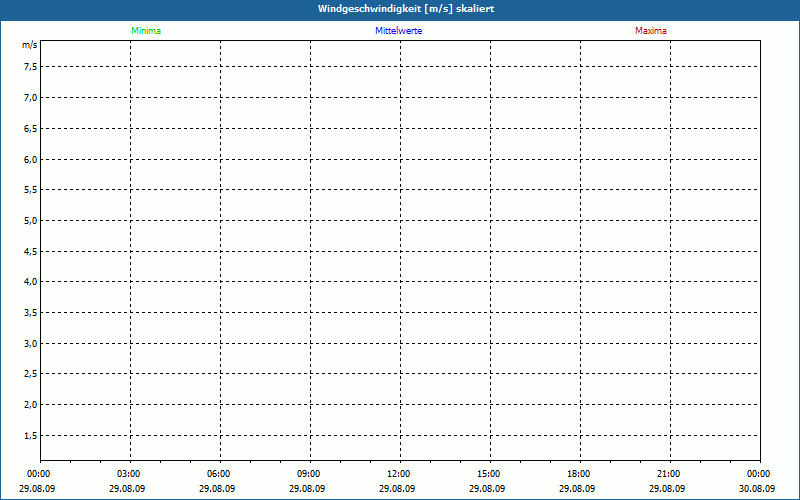Click the red Maxima legend label
Image resolution: width=800 pixels, height=500 pixels.
(651, 31)
